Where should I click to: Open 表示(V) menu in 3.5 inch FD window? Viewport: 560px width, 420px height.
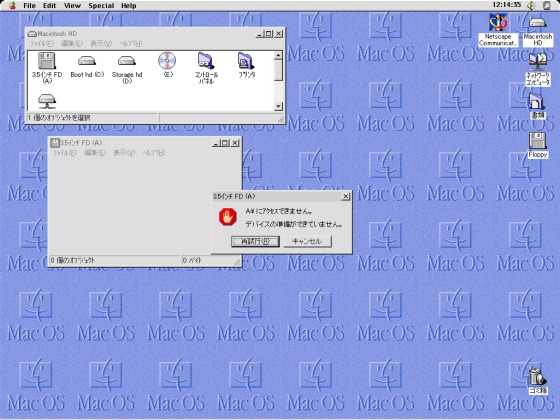(124, 153)
